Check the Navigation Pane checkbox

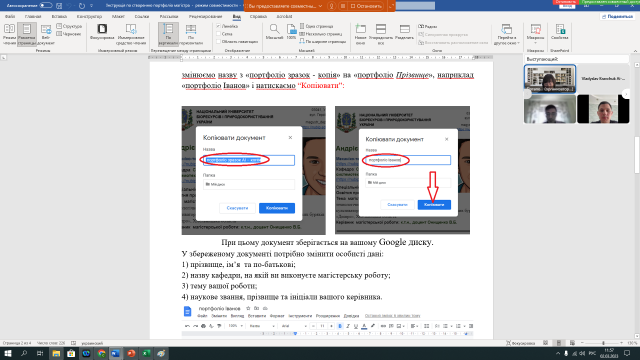tap(218, 41)
